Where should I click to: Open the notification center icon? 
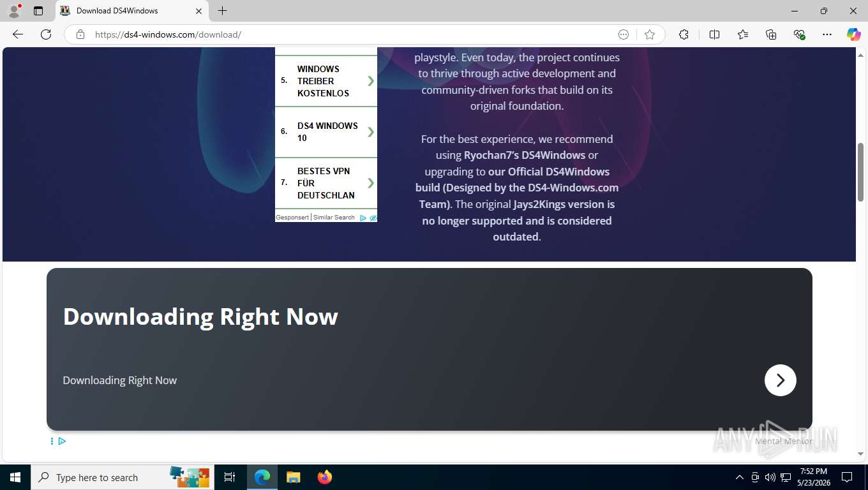tap(847, 477)
